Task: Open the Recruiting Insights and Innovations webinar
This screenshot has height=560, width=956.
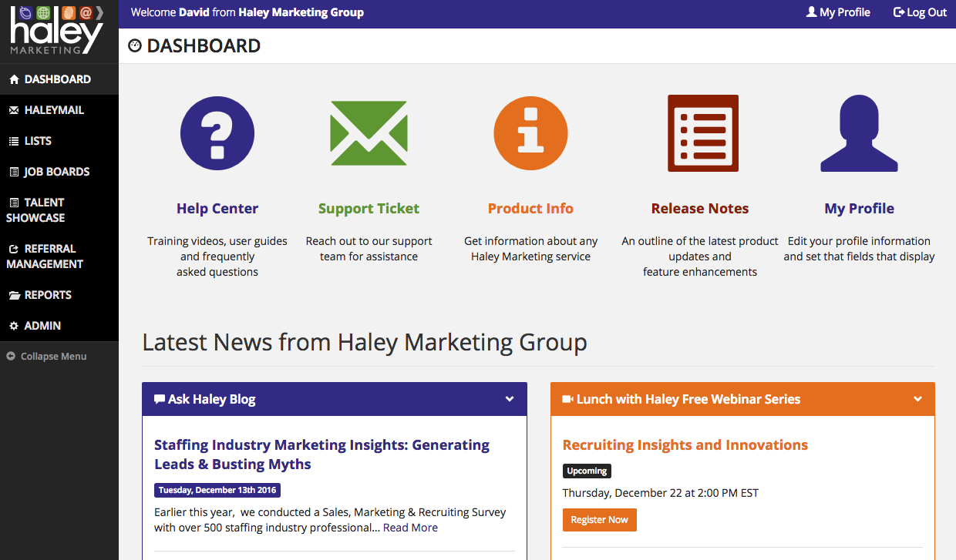Action: (685, 445)
